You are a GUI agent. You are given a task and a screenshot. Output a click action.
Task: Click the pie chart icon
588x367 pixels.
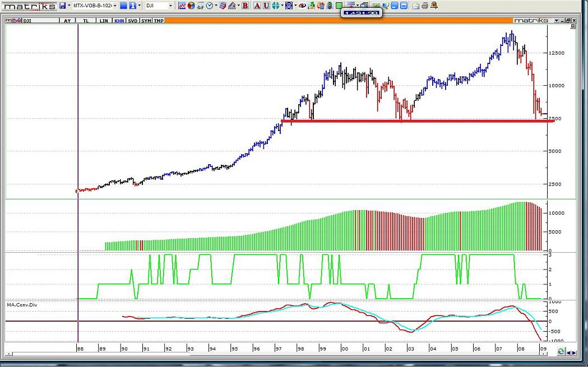(191, 6)
